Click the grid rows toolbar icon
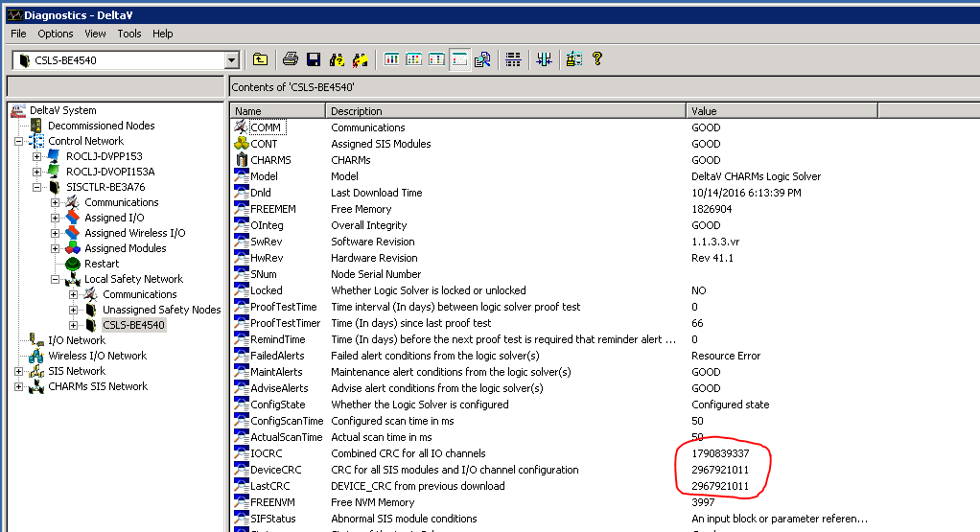This screenshot has width=980, height=532. point(513,59)
